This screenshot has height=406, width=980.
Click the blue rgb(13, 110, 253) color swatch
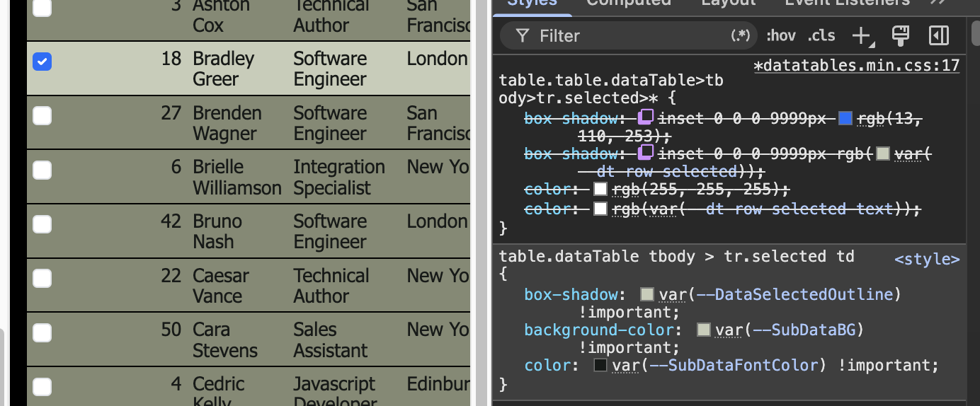(x=845, y=118)
